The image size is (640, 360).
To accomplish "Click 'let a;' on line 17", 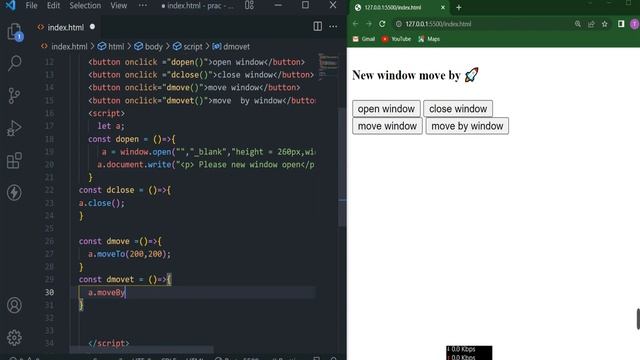I will (x=111, y=126).
